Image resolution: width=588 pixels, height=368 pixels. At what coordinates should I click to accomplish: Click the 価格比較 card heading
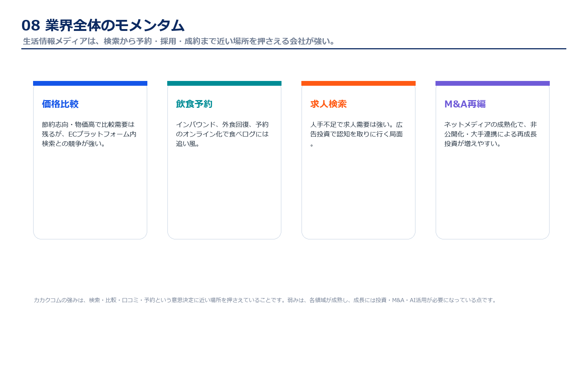pyautogui.click(x=60, y=104)
